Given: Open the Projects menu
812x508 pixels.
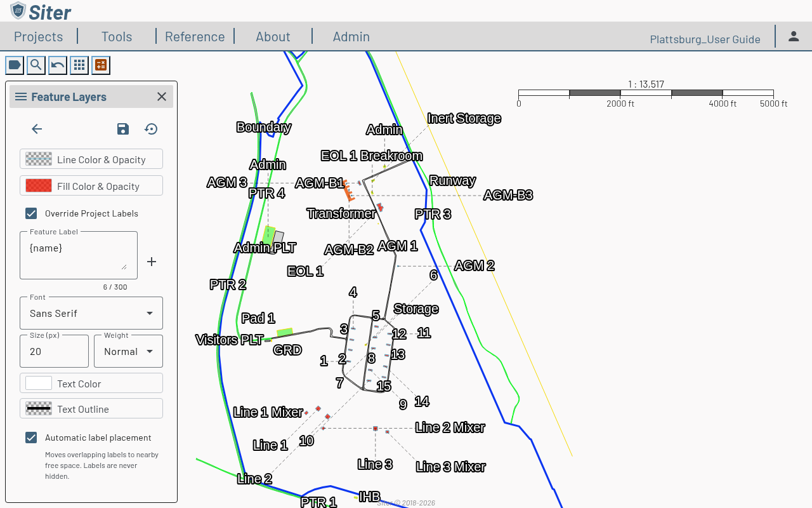Looking at the screenshot, I should [x=39, y=36].
